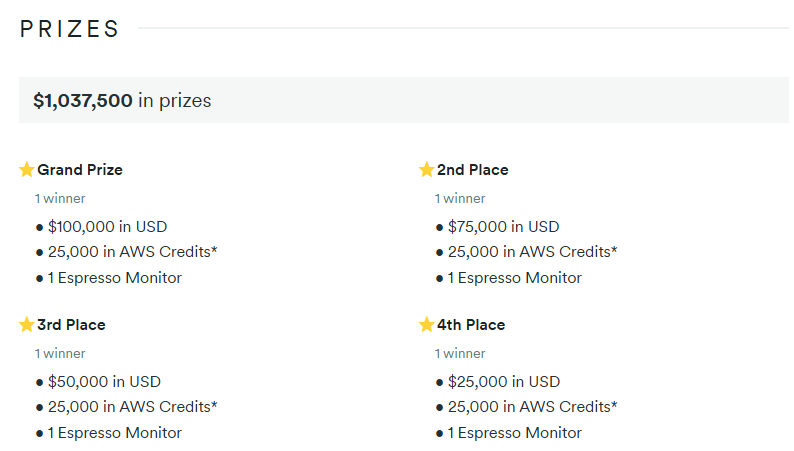
Task: Click the star icon beside Grand Prize
Action: pyautogui.click(x=27, y=170)
